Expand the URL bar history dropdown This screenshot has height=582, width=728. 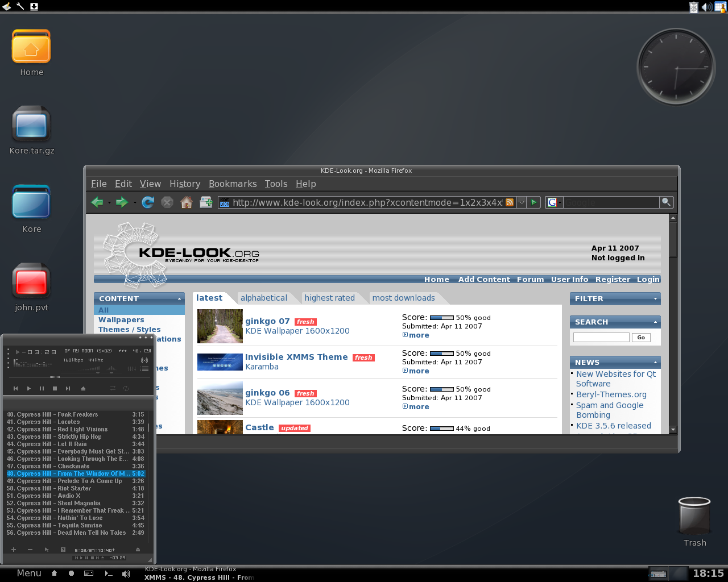point(521,202)
